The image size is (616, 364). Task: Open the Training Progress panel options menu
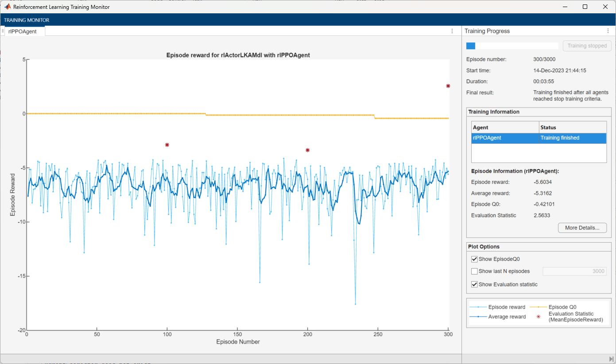click(608, 31)
